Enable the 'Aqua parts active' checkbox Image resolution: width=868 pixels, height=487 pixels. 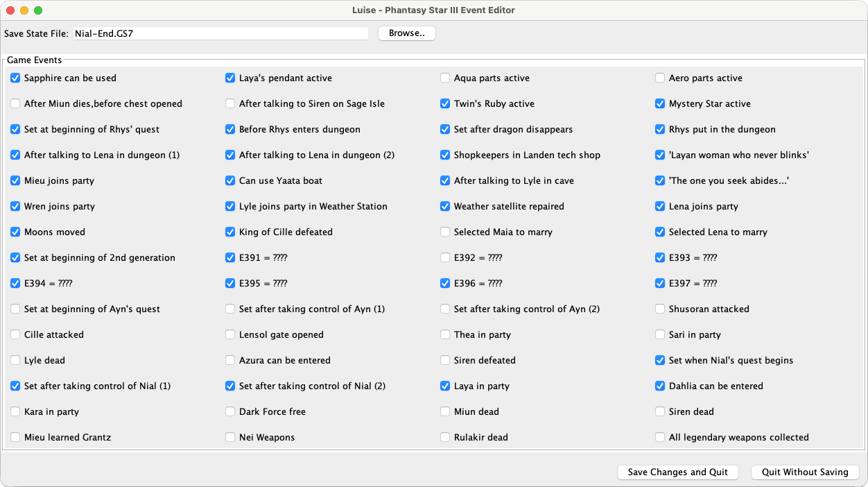tap(445, 78)
